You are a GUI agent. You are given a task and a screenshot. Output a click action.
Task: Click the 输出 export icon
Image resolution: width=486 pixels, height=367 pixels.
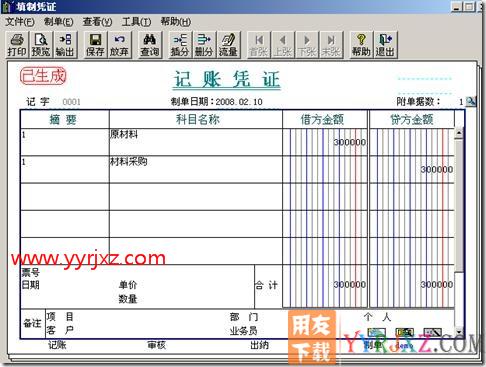[x=65, y=45]
